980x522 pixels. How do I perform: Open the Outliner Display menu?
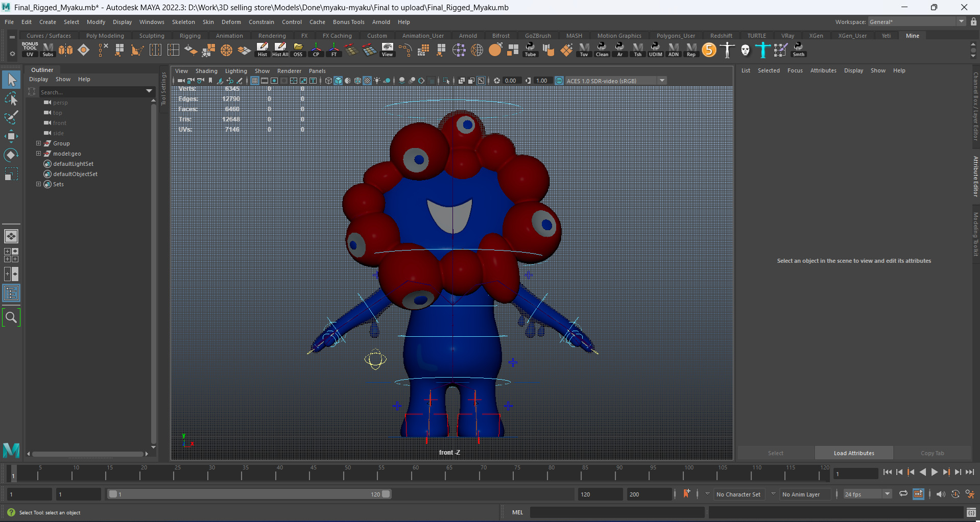(38, 79)
